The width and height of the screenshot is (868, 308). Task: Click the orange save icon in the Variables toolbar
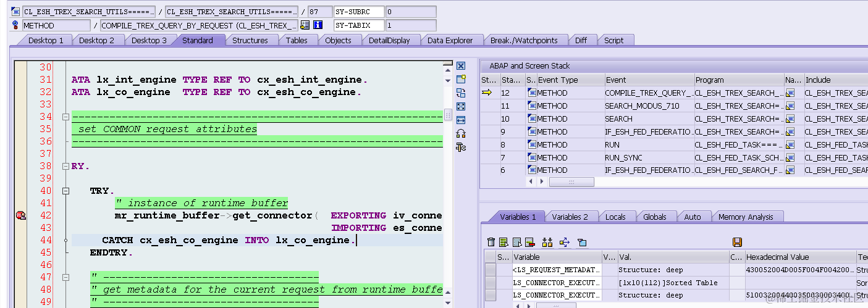pyautogui.click(x=736, y=242)
